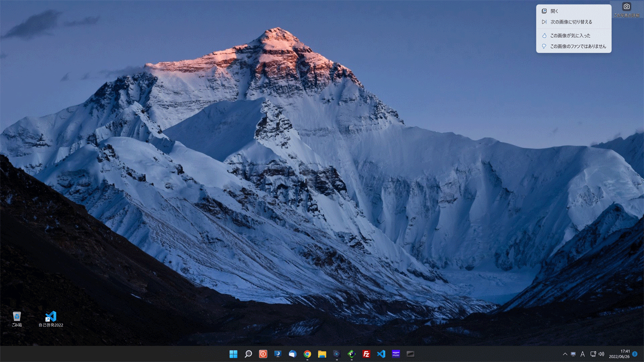
Task: Select the 自己啓発2022 desktop shortcut
Action: coord(51,319)
